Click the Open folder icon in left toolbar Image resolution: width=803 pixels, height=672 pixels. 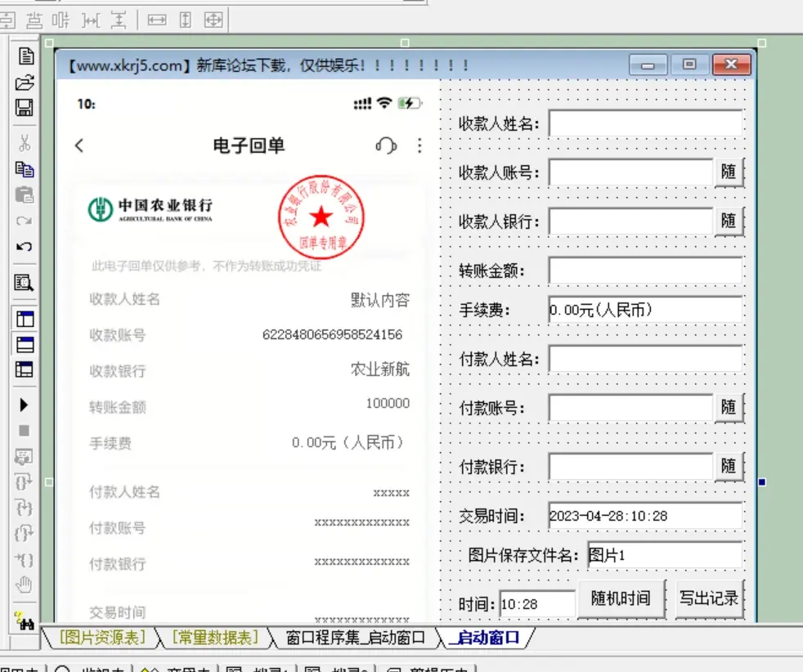[x=25, y=83]
